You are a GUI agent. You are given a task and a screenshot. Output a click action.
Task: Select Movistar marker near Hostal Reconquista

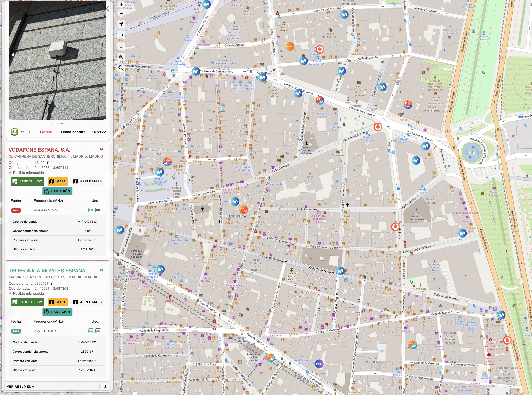303,61
